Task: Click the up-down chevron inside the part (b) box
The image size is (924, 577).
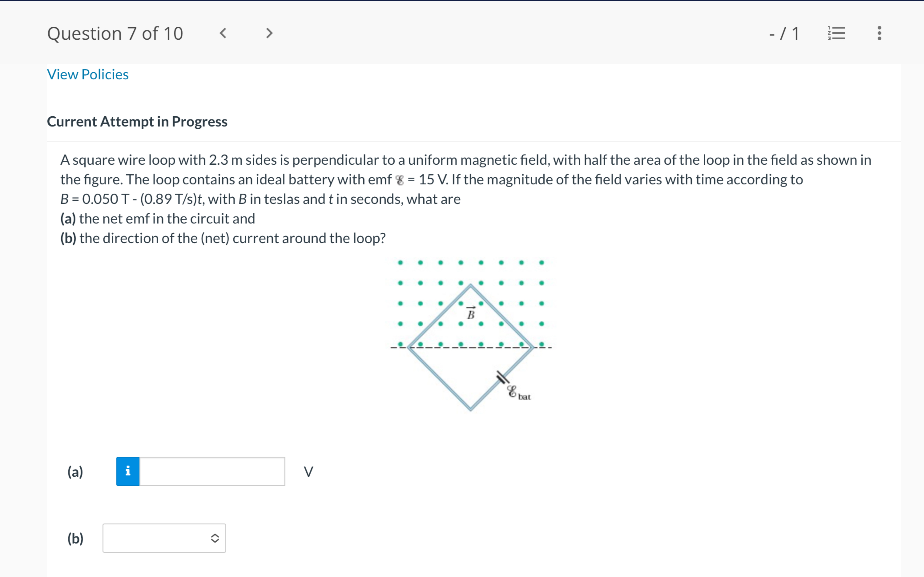Action: [x=215, y=538]
